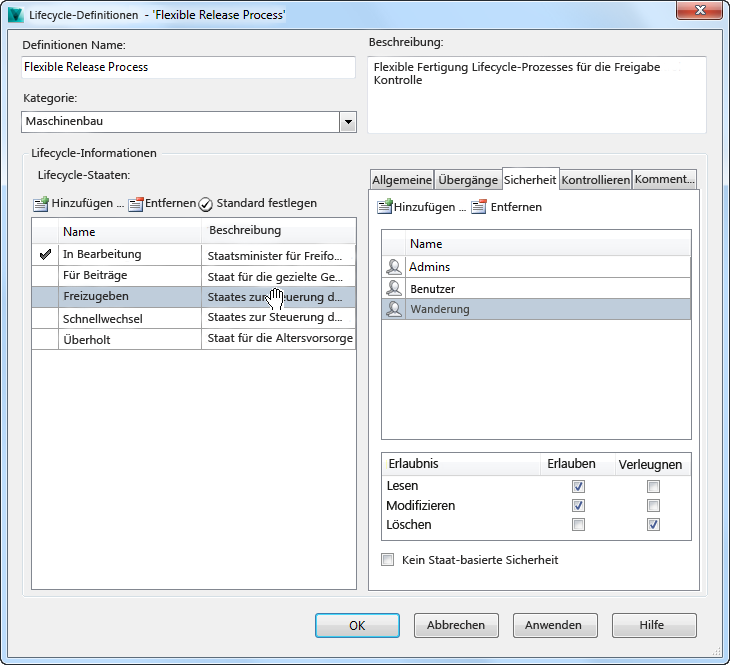Viewport: 730px width, 665px height.
Task: Click the Löschen permission label
Action: pos(409,524)
